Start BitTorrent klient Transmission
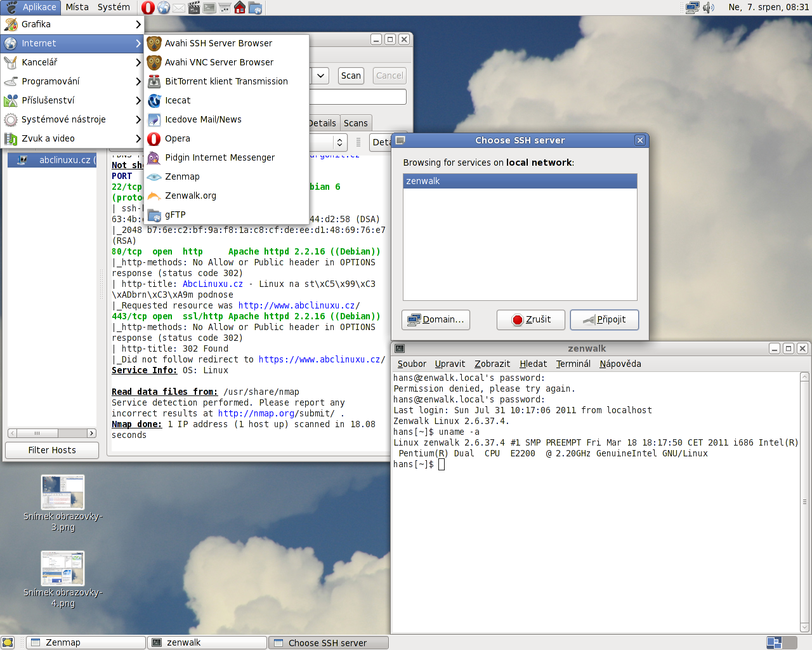 pyautogui.click(x=227, y=81)
